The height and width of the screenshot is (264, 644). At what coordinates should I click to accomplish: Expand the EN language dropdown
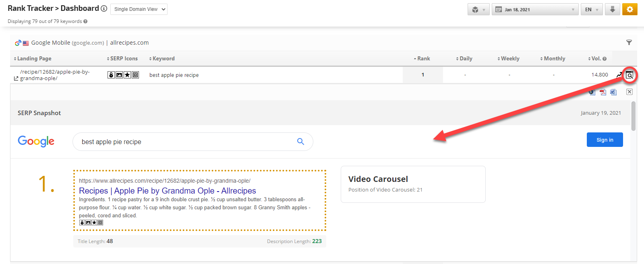click(591, 10)
